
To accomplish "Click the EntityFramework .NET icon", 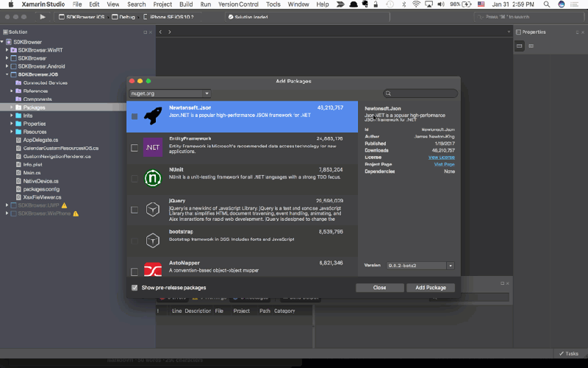I will (153, 147).
